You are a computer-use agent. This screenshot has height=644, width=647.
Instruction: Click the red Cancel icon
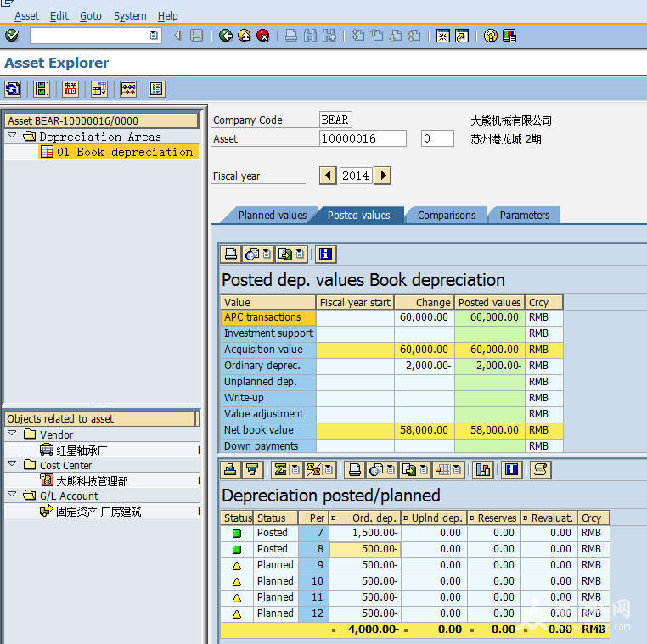pos(263,36)
